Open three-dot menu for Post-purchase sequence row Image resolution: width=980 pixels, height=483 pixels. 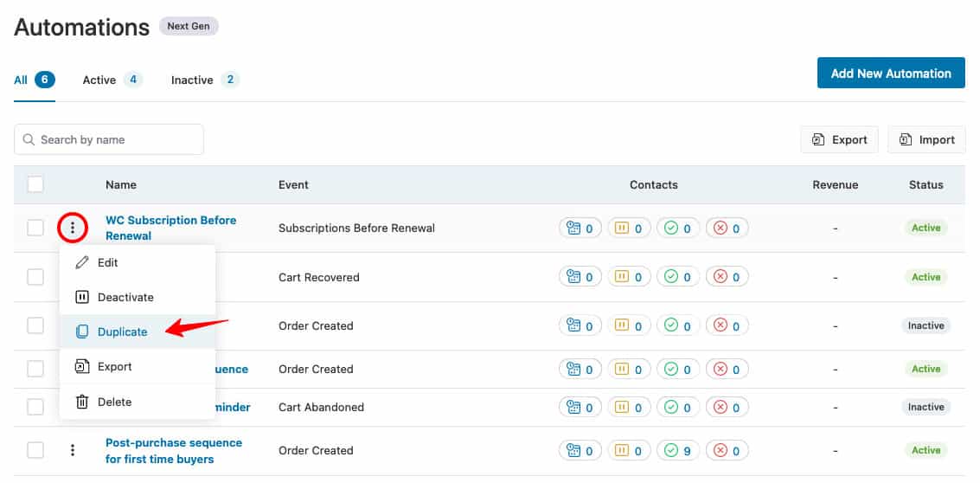(73, 450)
